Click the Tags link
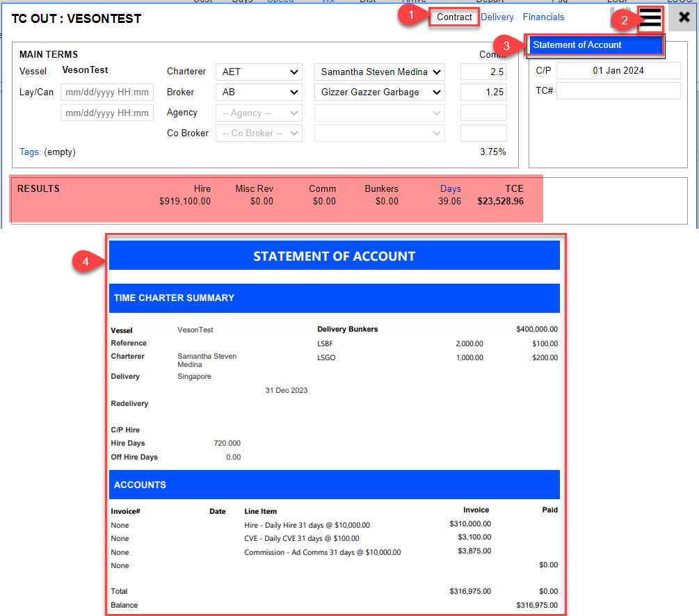The width and height of the screenshot is (699, 616). click(x=30, y=152)
